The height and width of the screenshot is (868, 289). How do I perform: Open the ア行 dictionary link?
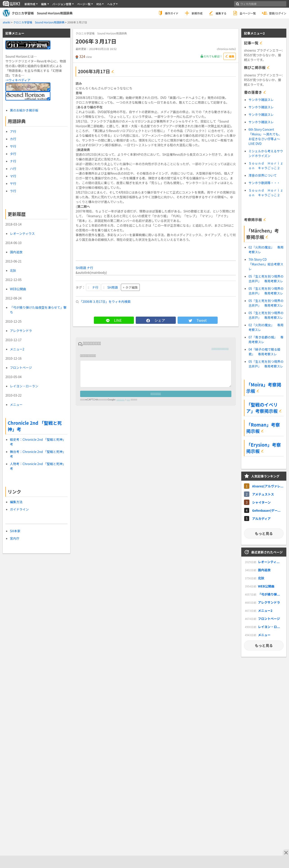coord(13,131)
